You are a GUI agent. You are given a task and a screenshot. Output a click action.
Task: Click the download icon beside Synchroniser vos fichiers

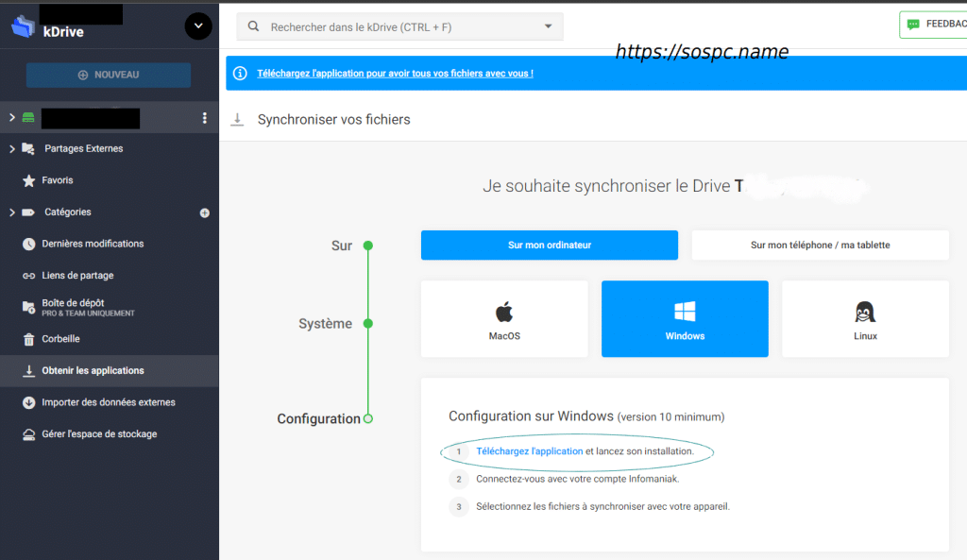pos(237,120)
